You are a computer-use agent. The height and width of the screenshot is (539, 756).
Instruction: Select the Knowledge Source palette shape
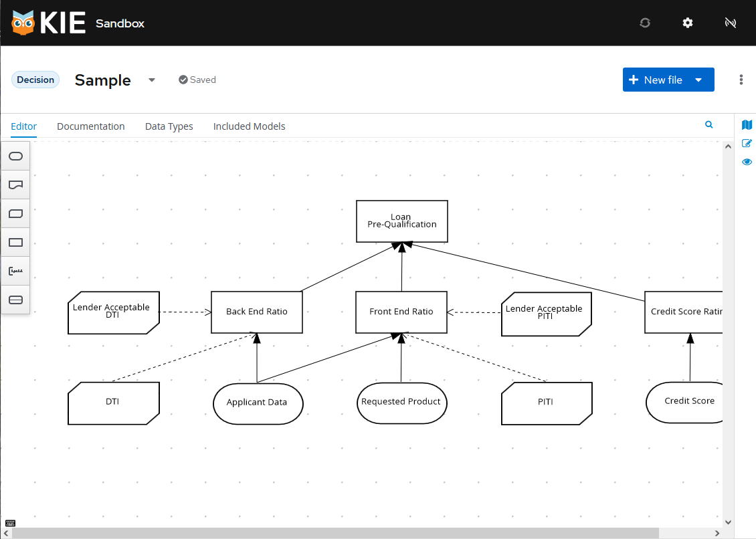[x=15, y=185]
